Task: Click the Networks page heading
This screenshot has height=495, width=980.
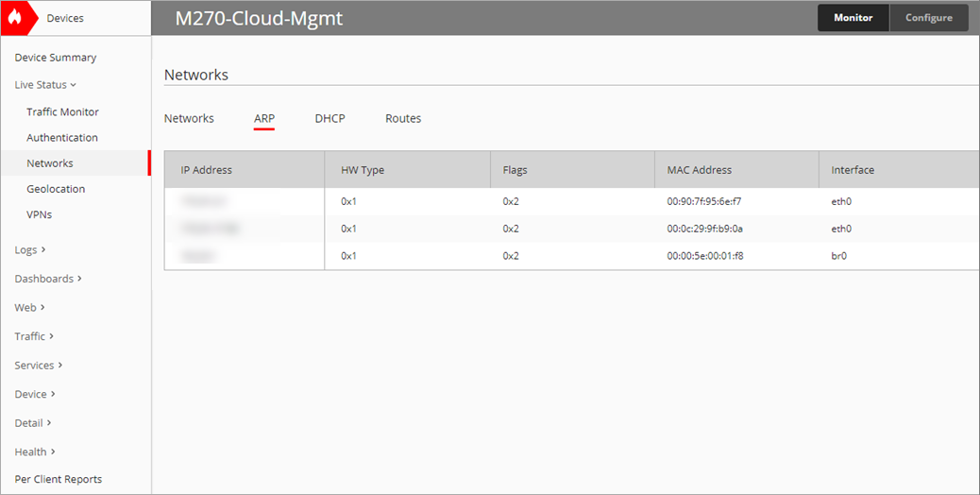Action: 196,75
